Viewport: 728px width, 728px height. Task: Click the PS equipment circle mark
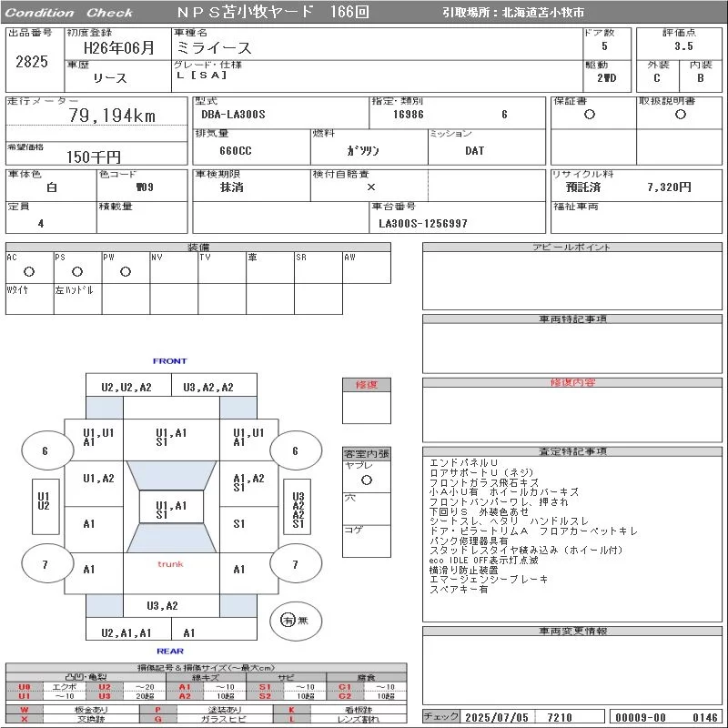77,271
